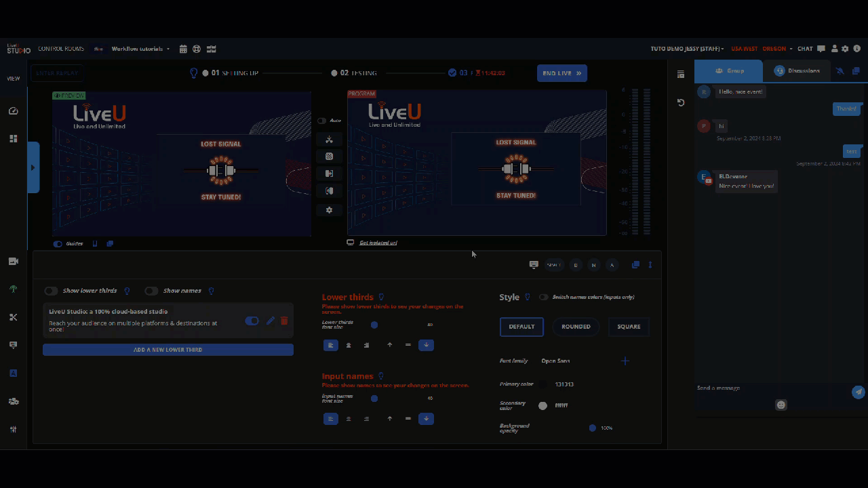Open the TUTO DEMO JESSY account dropdown
Screen dimensions: 868x488
coord(687,49)
